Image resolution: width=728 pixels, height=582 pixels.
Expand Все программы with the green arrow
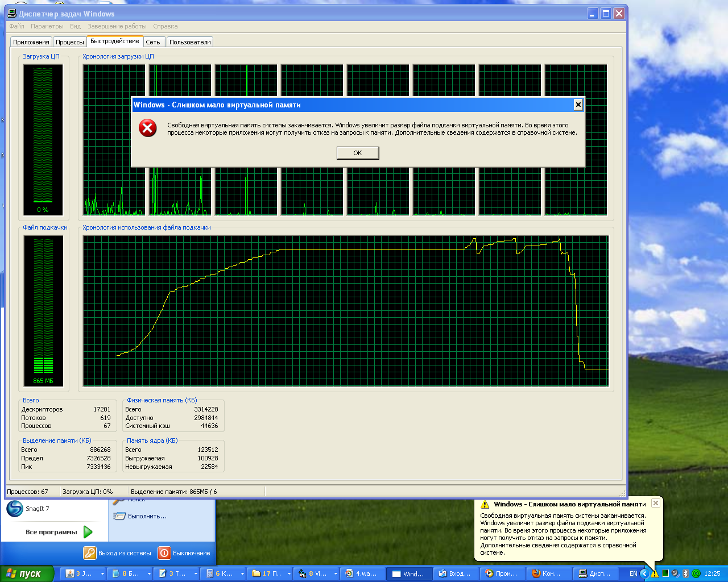click(88, 532)
